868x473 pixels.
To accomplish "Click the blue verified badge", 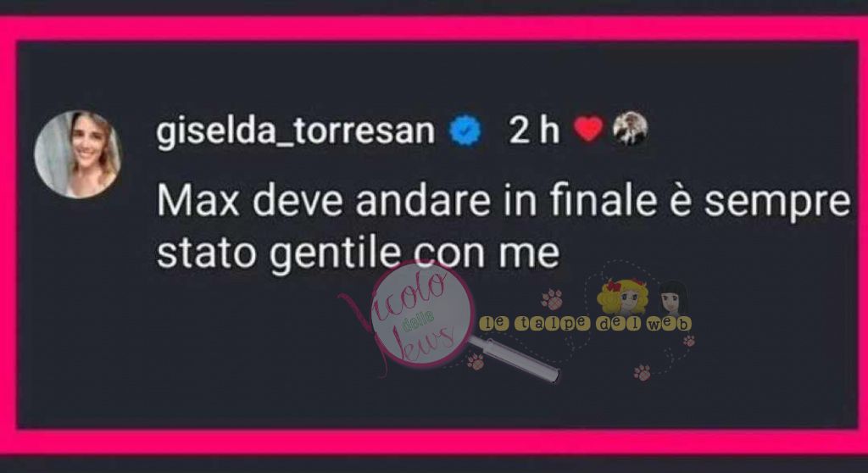I will pyautogui.click(x=465, y=131).
